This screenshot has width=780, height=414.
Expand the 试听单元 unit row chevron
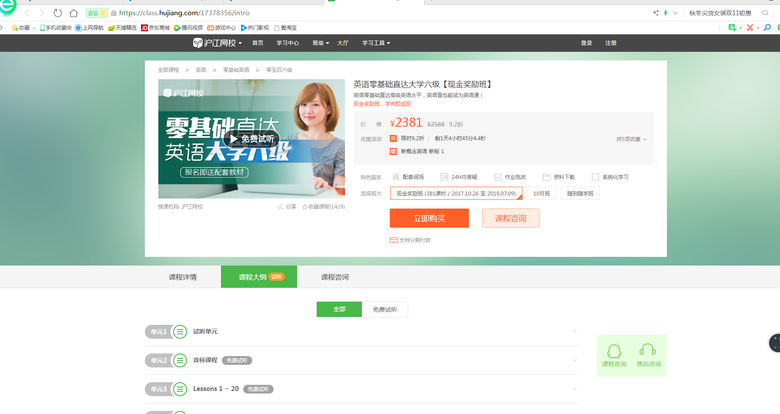pos(575,331)
